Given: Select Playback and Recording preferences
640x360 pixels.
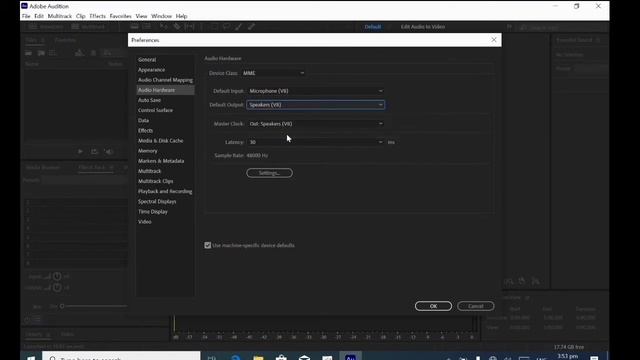Looking at the screenshot, I should 165,191.
